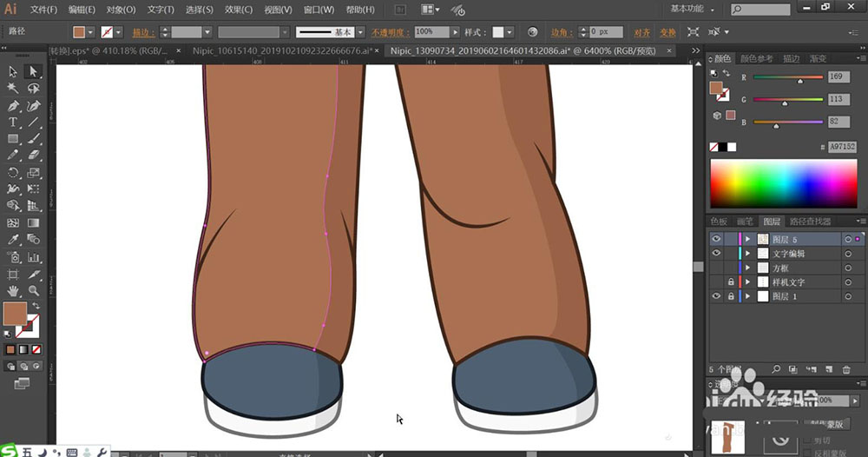Switch to 渐变 panel tab
This screenshot has width=868, height=457.
tap(818, 59)
